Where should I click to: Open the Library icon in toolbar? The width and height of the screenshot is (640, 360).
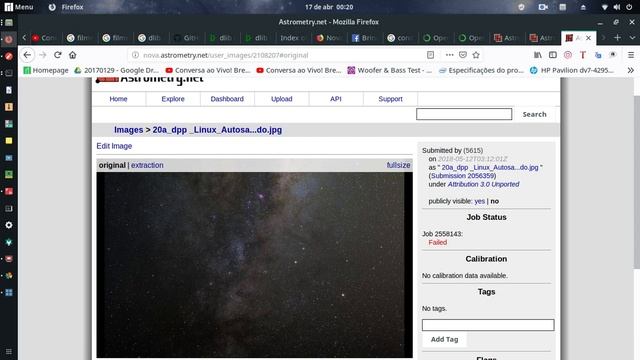[x=538, y=55]
